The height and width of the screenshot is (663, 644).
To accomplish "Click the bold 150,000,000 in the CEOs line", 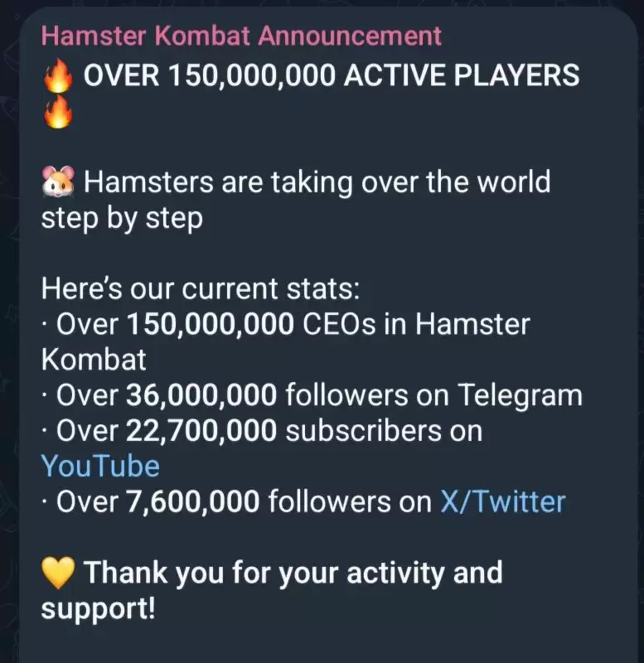I will pyautogui.click(x=210, y=324).
